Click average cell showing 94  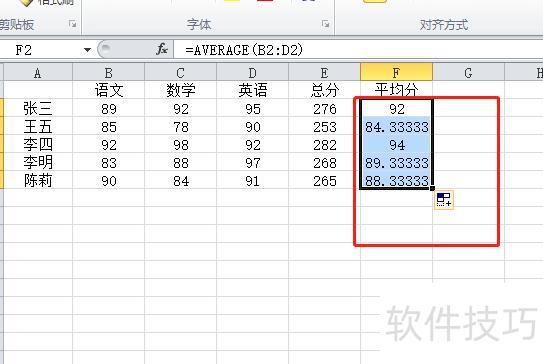(x=397, y=145)
